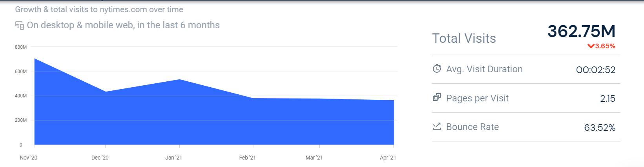Screen dimensions: 644x167
Task: Click the 362.75M total visits value
Action: coord(581,32)
